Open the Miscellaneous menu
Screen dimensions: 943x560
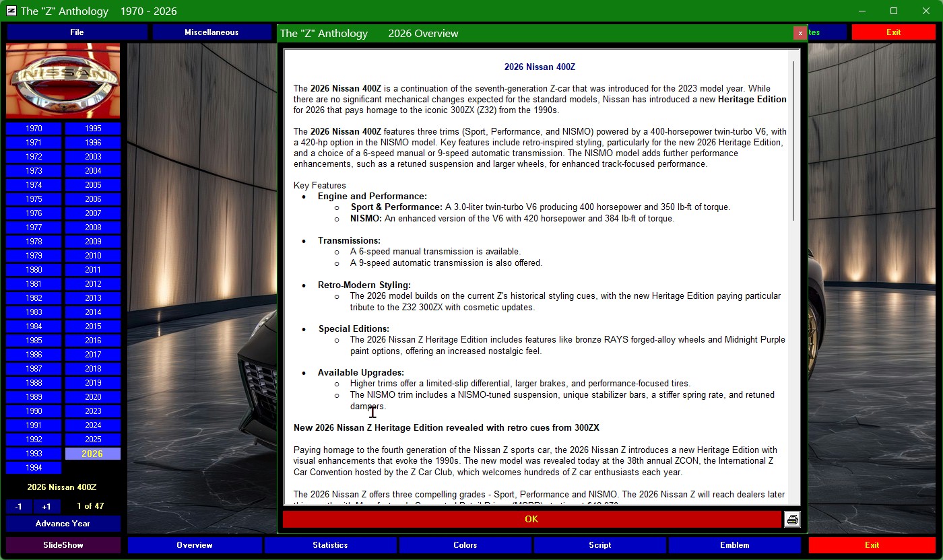click(x=212, y=32)
